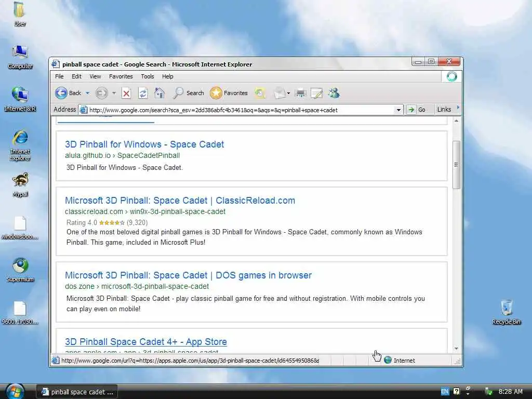
Task: Click the network tray icon
Action: tap(488, 392)
